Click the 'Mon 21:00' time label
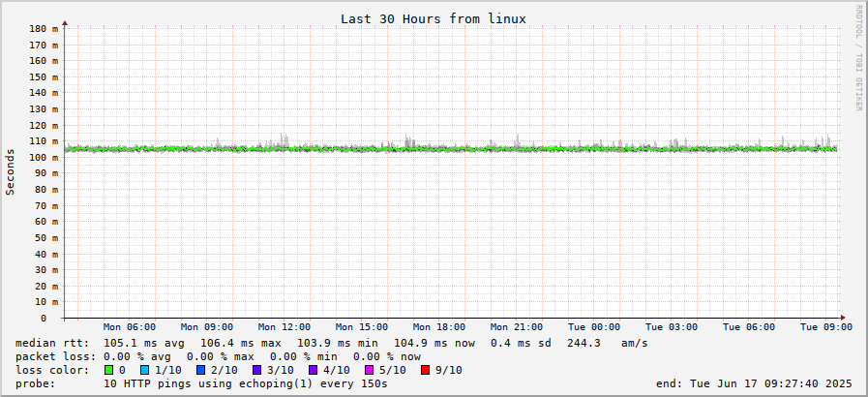The height and width of the screenshot is (397, 868). 517,327
